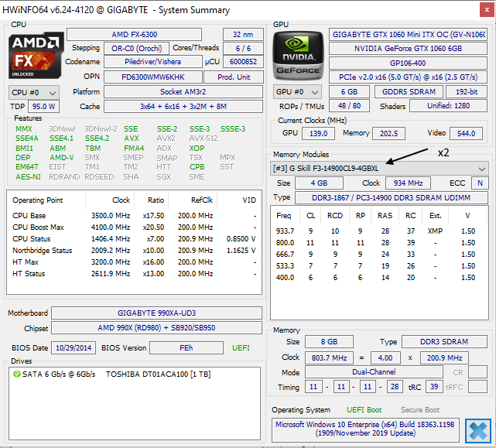Click the memory clock 803.7 MHz field

click(330, 358)
